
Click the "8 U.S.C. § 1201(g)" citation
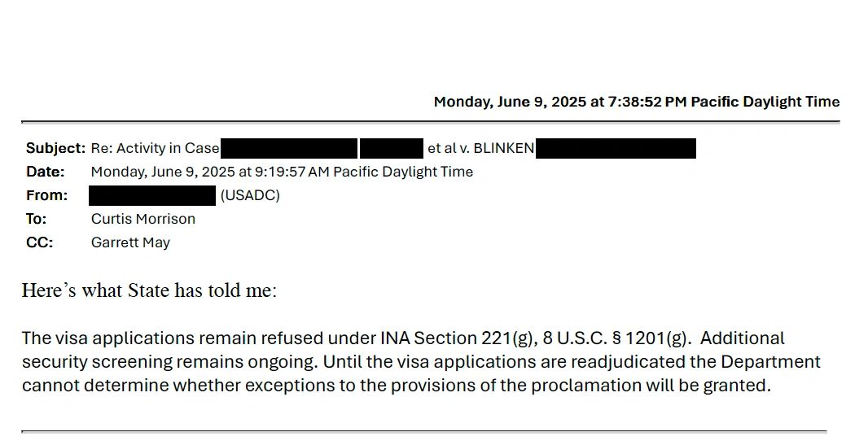(612, 338)
